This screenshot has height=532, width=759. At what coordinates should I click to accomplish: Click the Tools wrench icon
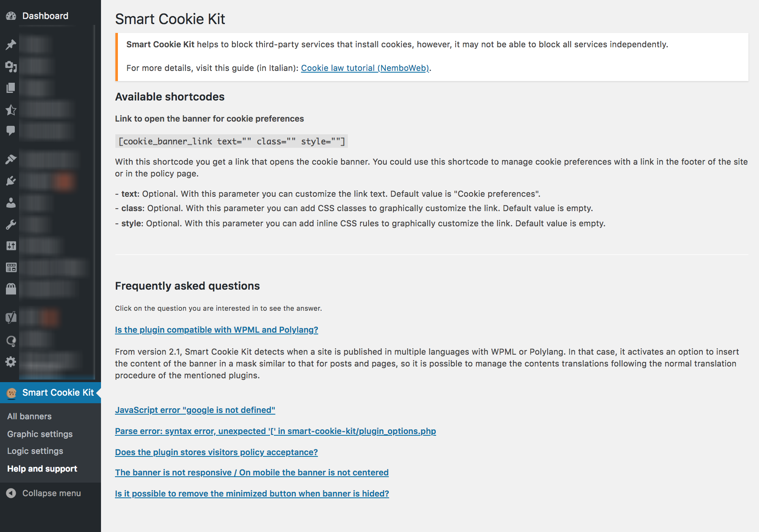coord(11,225)
